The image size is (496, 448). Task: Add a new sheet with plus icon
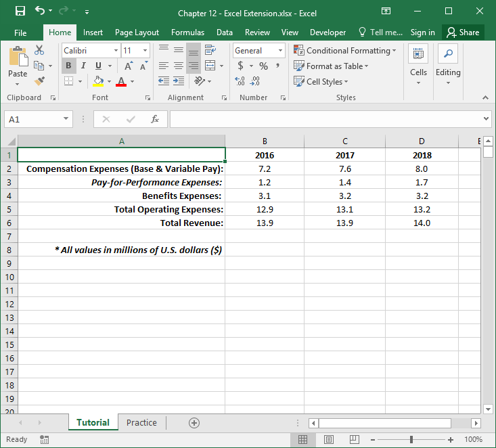point(194,423)
